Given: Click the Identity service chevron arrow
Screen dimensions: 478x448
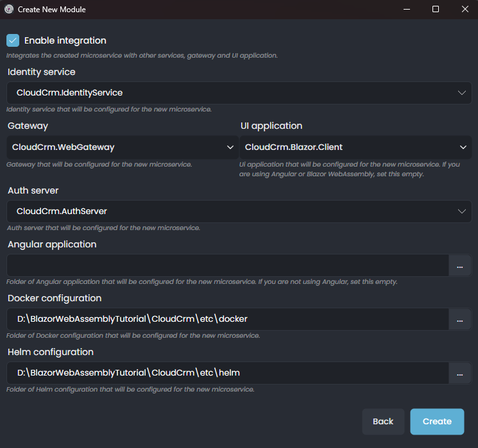Looking at the screenshot, I should click(x=462, y=93).
